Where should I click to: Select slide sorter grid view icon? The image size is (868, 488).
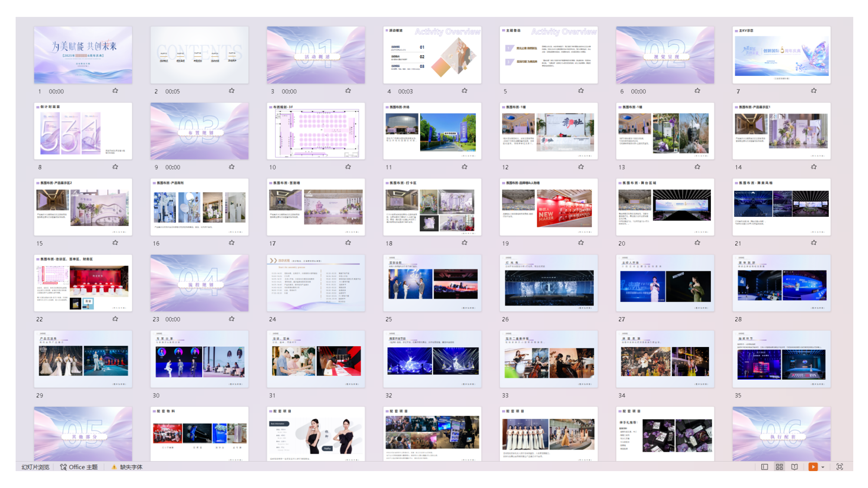[779, 467]
